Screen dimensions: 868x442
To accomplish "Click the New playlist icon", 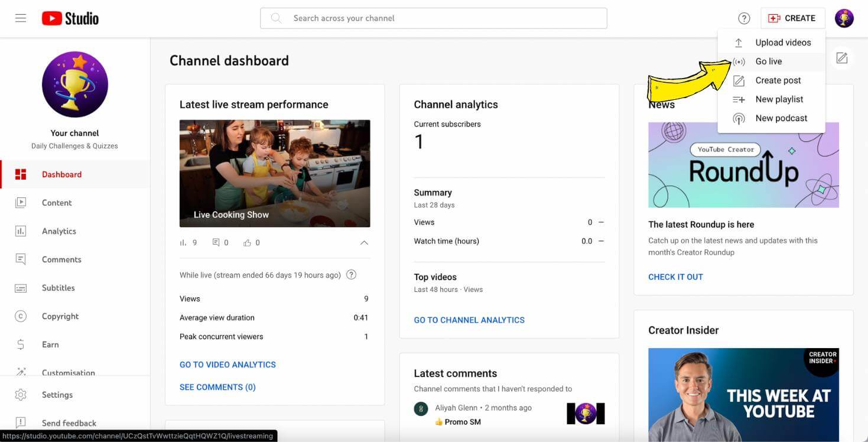I will pyautogui.click(x=739, y=99).
